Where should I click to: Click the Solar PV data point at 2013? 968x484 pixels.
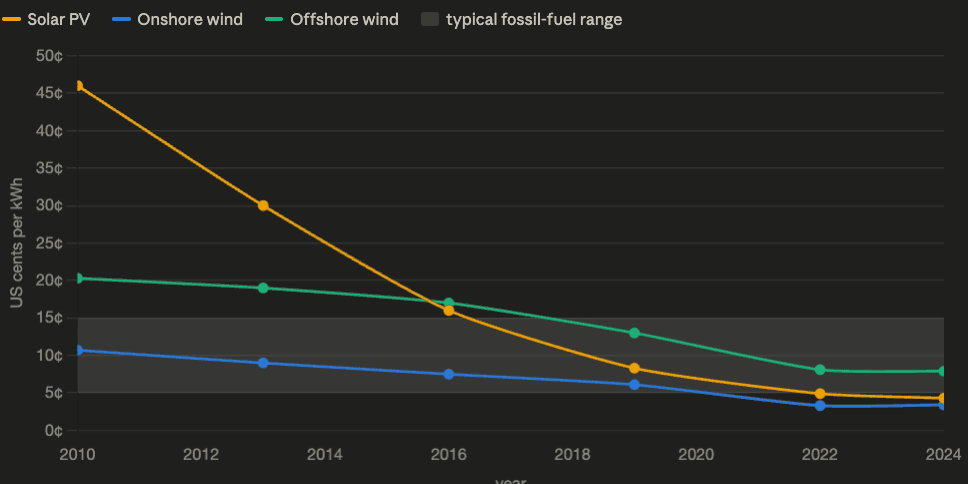[263, 206]
